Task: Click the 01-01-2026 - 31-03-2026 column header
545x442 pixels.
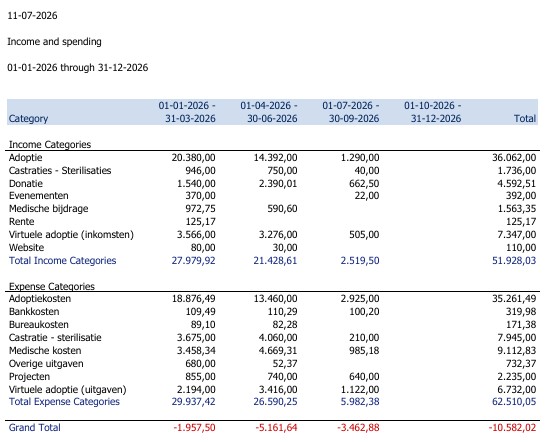Action: click(187, 112)
